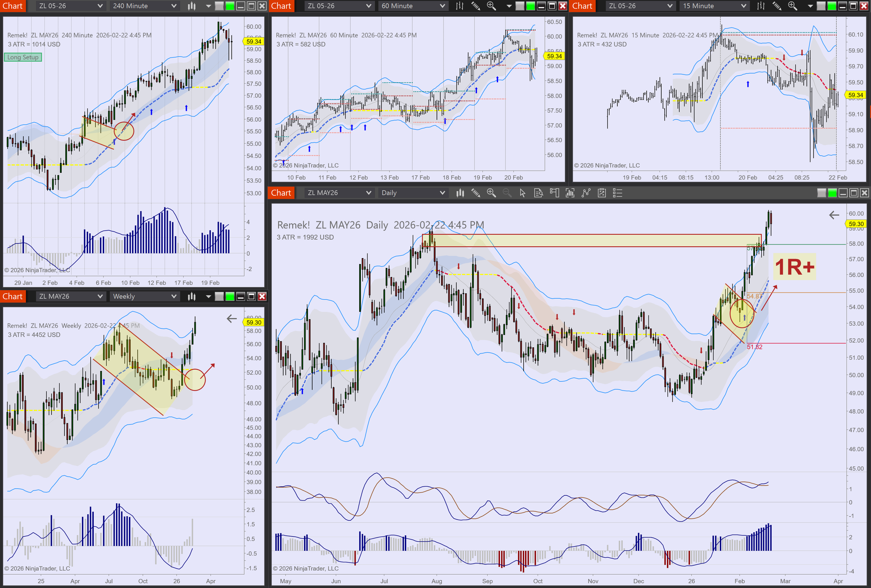Click 59.30 price marker on Daily axis
The width and height of the screenshot is (871, 588).
pos(856,224)
